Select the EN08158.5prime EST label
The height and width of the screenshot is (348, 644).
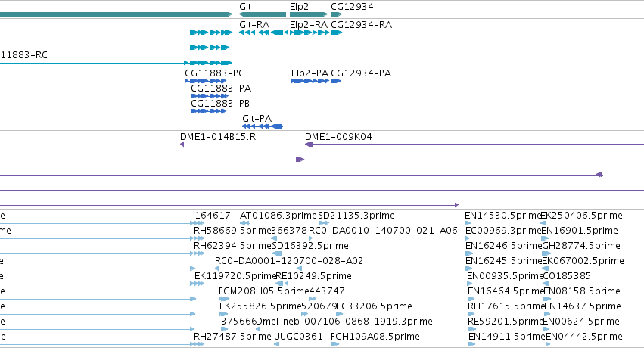tap(582, 291)
